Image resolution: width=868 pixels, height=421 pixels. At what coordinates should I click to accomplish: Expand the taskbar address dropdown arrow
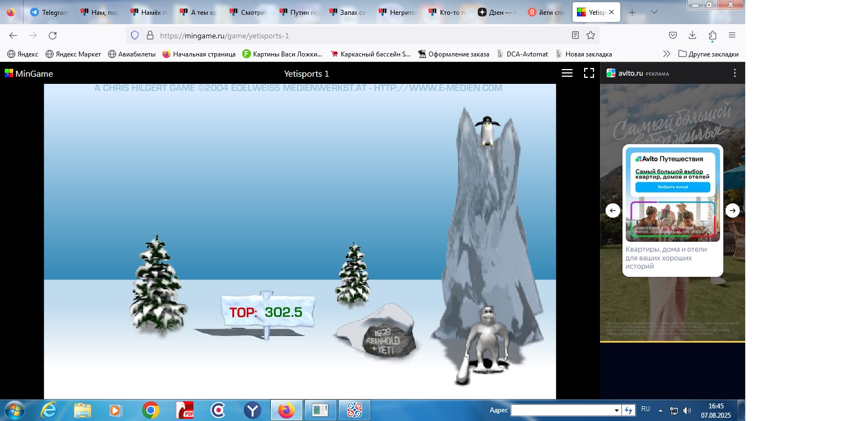coord(616,410)
